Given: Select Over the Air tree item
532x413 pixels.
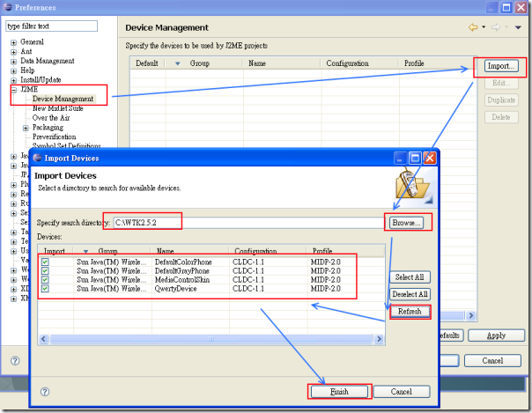Looking at the screenshot, I should click(x=51, y=118).
